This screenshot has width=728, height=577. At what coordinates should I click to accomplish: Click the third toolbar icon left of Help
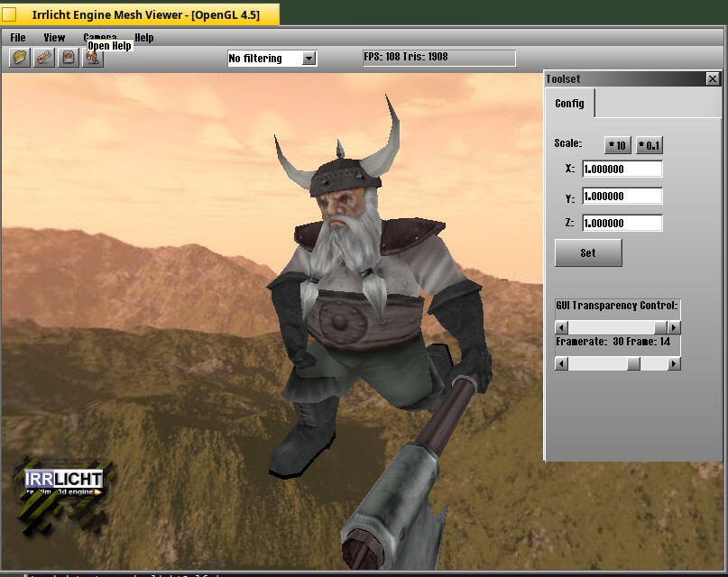point(68,58)
